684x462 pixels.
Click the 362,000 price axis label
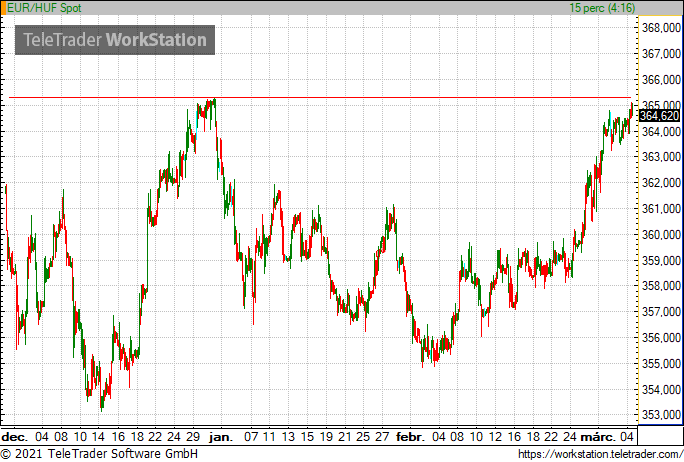661,183
